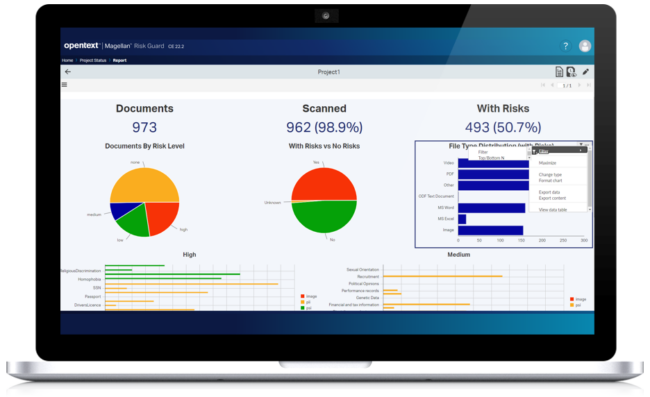Click the 'With Risks vs No Risks' chart title
This screenshot has width=650, height=397.
(x=324, y=146)
